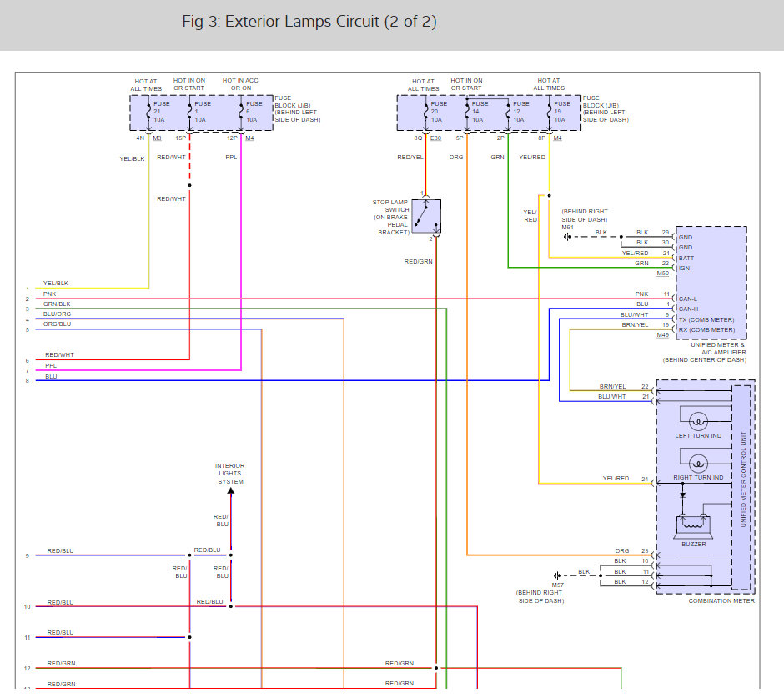784x698 pixels.
Task: Click the buzzer symbol in combination meter
Action: (693, 527)
